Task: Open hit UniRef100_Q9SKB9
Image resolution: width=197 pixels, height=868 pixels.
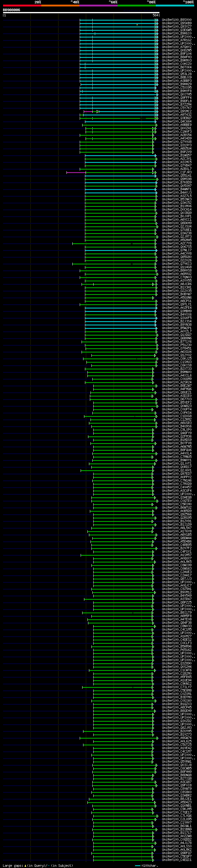Action: [176, 23]
